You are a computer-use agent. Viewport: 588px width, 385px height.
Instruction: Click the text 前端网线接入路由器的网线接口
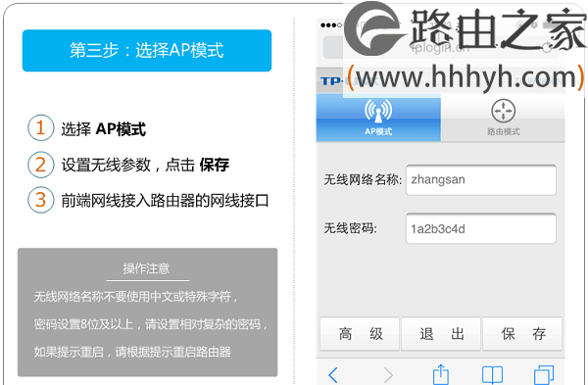tap(165, 201)
